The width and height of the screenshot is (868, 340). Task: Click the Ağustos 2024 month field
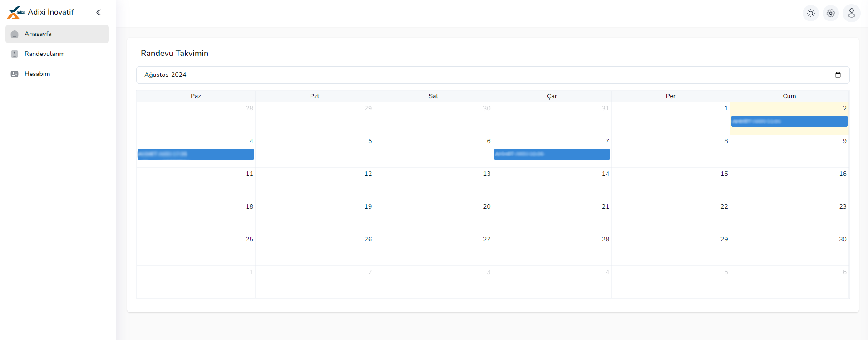[x=493, y=75]
